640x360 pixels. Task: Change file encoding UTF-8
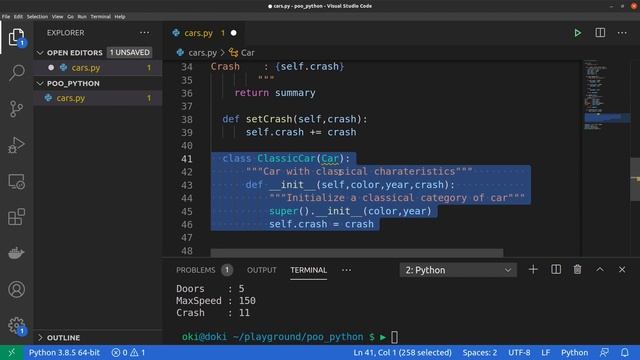[x=519, y=352]
